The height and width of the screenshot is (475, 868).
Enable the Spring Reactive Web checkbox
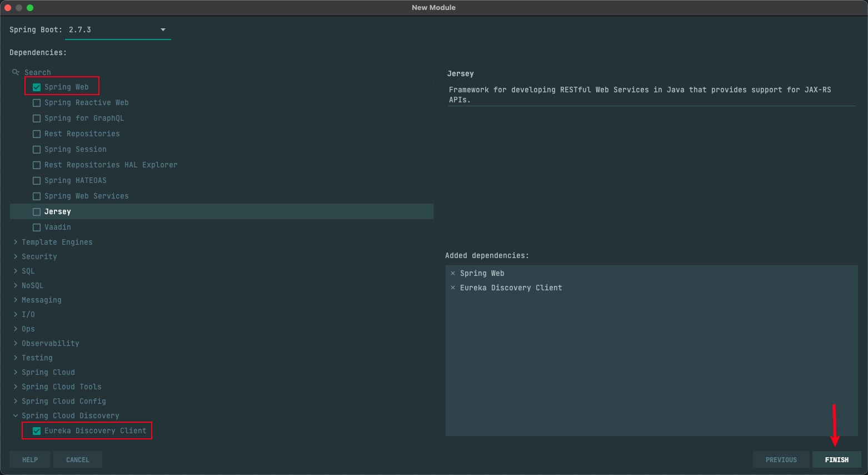[37, 103]
